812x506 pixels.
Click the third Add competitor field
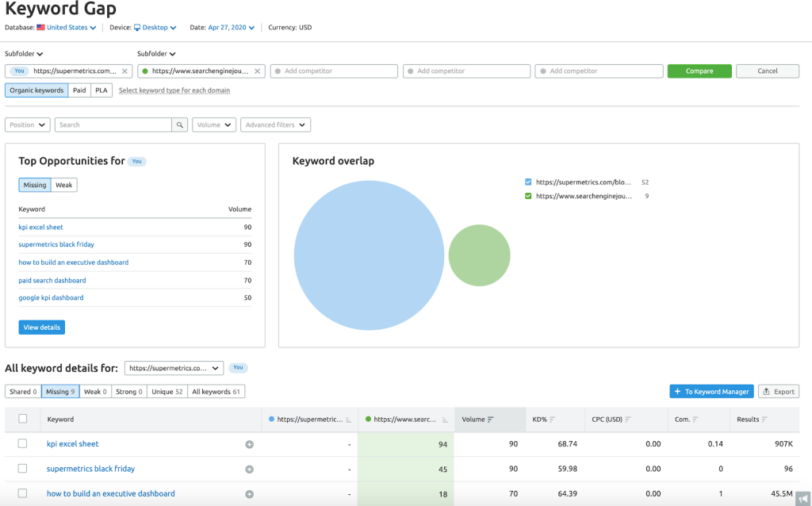[599, 71]
